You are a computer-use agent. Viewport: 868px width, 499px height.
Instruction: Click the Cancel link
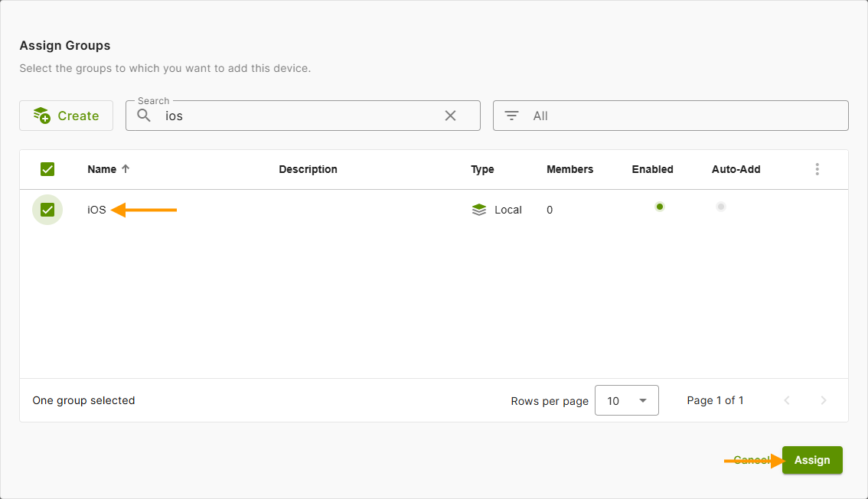pyautogui.click(x=751, y=460)
